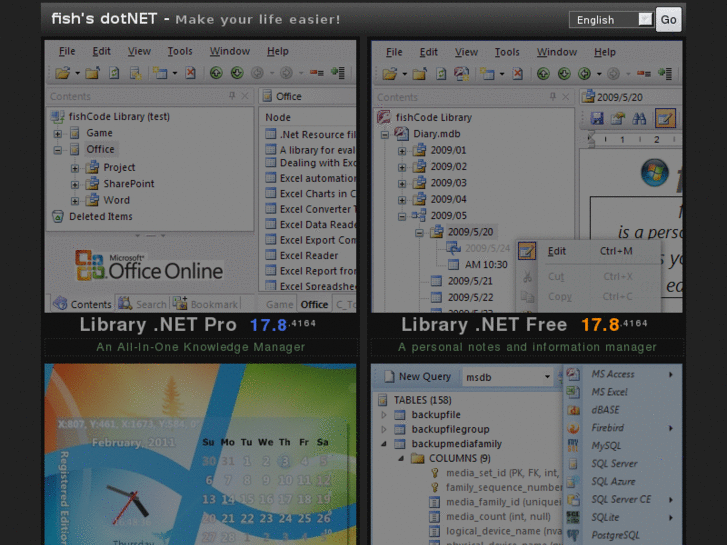Switch to the Search tab
Viewport: 727px width, 545px height.
coord(142,304)
